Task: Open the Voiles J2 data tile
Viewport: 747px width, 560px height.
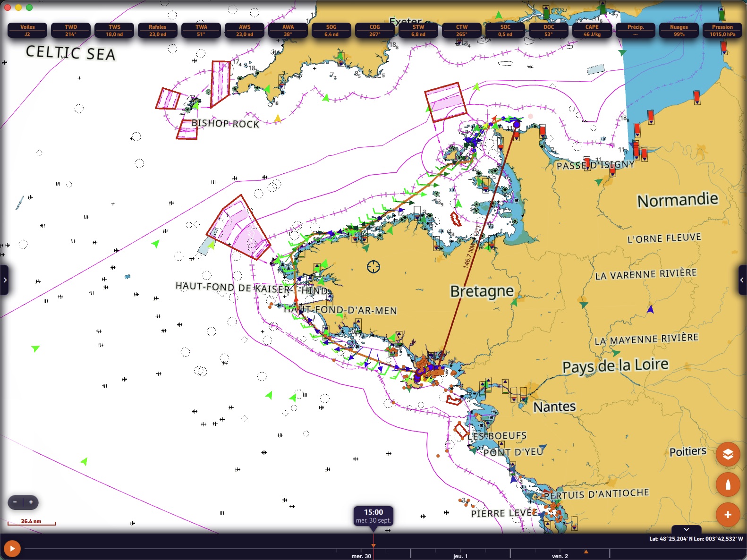Action: pos(27,30)
